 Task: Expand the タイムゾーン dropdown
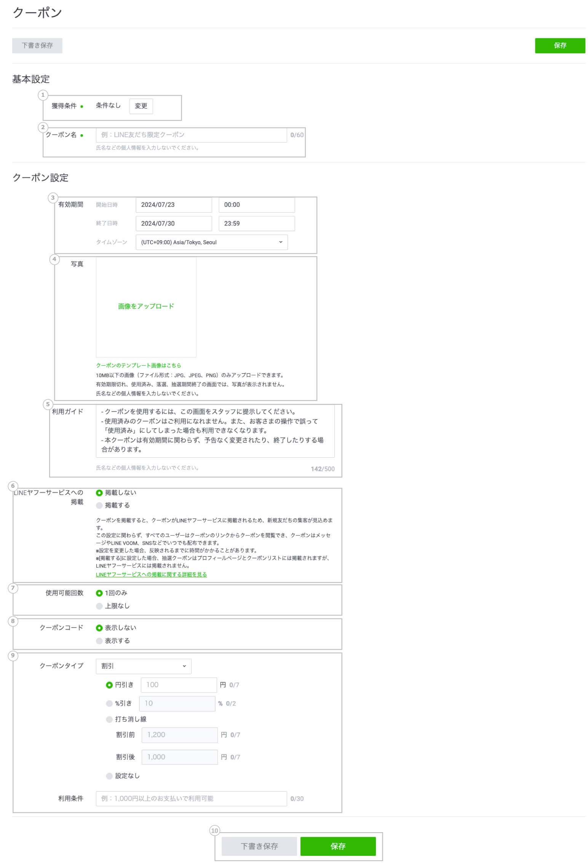coord(212,242)
